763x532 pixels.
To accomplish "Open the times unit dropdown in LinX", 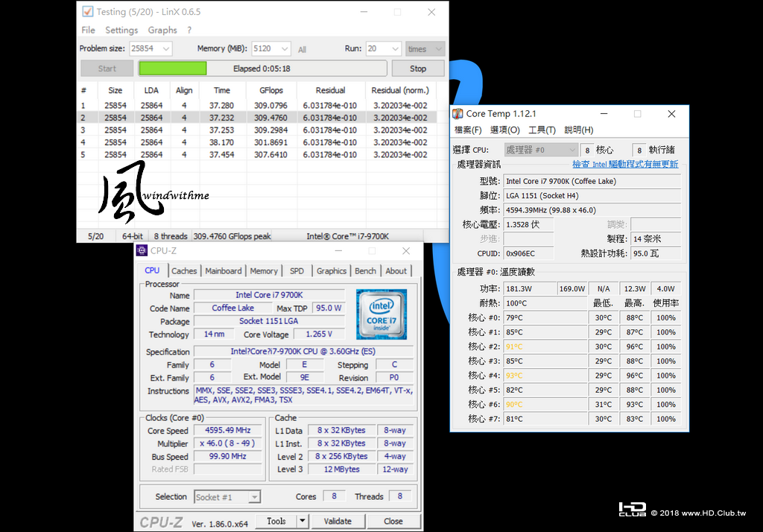I will click(439, 48).
